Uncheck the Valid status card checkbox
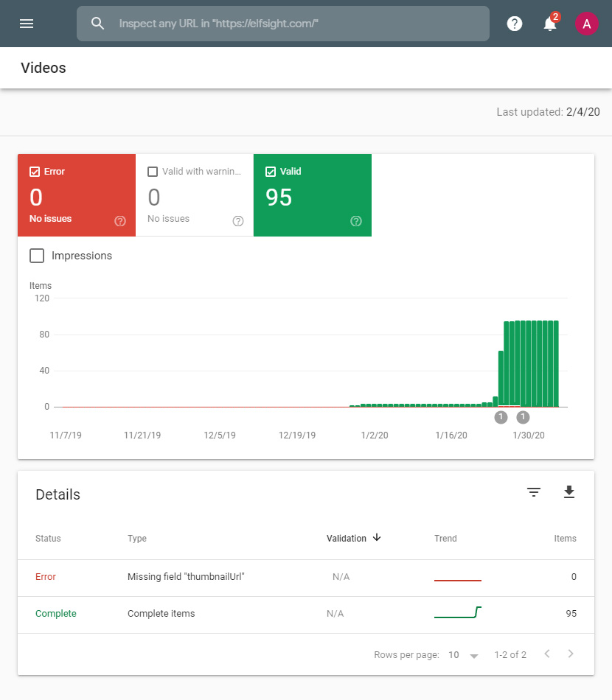Image resolution: width=612 pixels, height=700 pixels. point(272,171)
